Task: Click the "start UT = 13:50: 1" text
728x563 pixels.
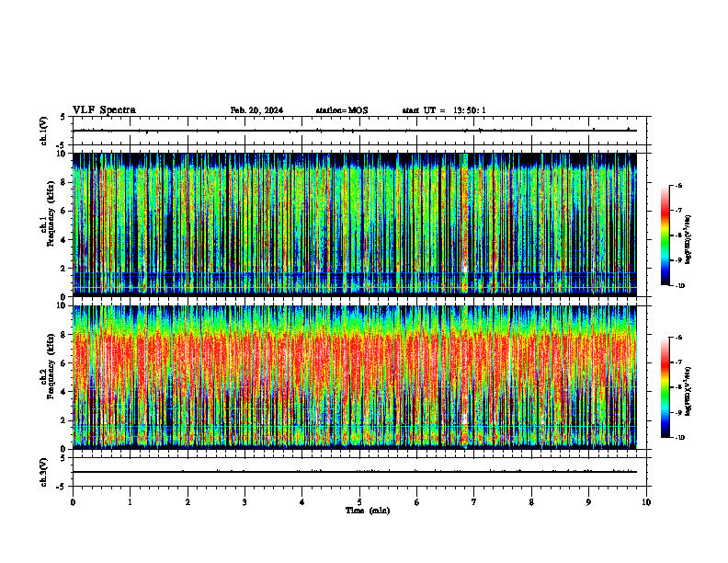Action: [444, 110]
